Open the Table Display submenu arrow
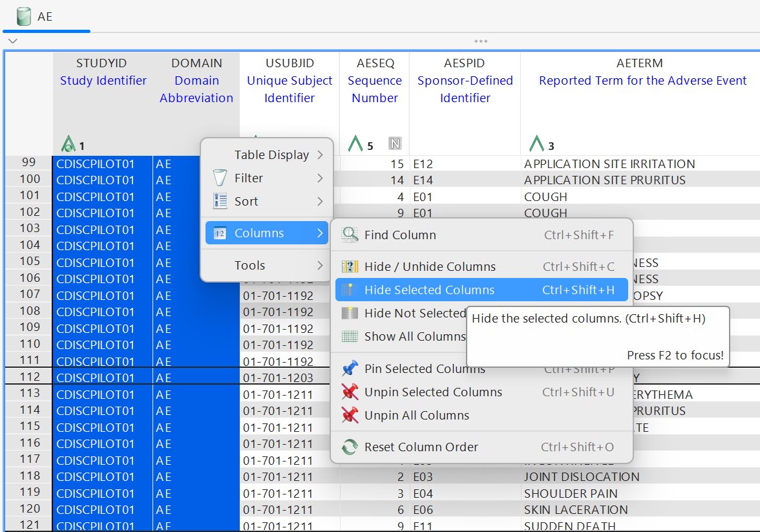Image resolution: width=760 pixels, height=532 pixels. pos(321,154)
